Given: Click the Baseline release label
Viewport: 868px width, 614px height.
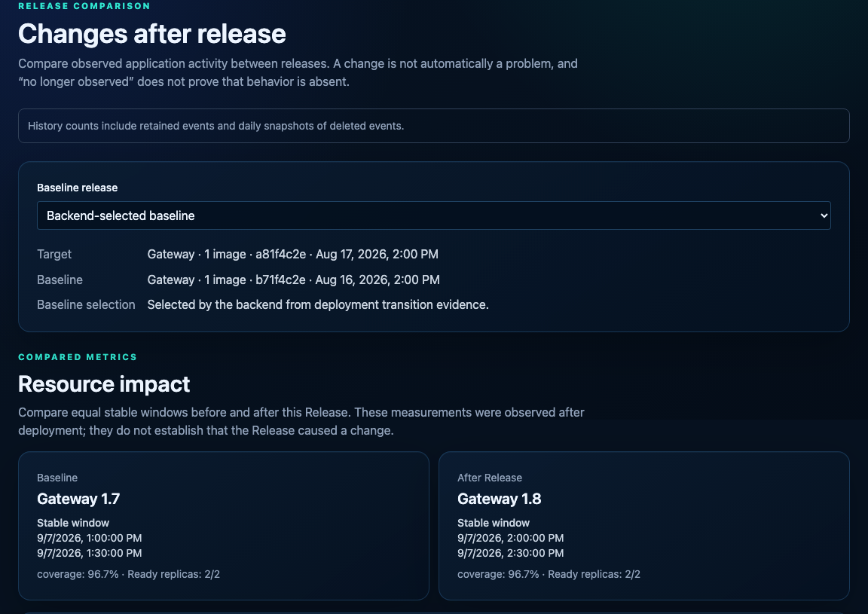Looking at the screenshot, I should (x=77, y=188).
